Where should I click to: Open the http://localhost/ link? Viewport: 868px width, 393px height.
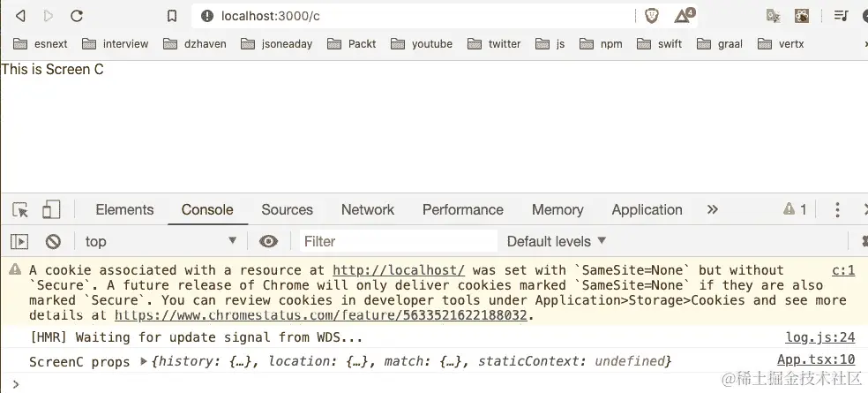(x=399, y=270)
